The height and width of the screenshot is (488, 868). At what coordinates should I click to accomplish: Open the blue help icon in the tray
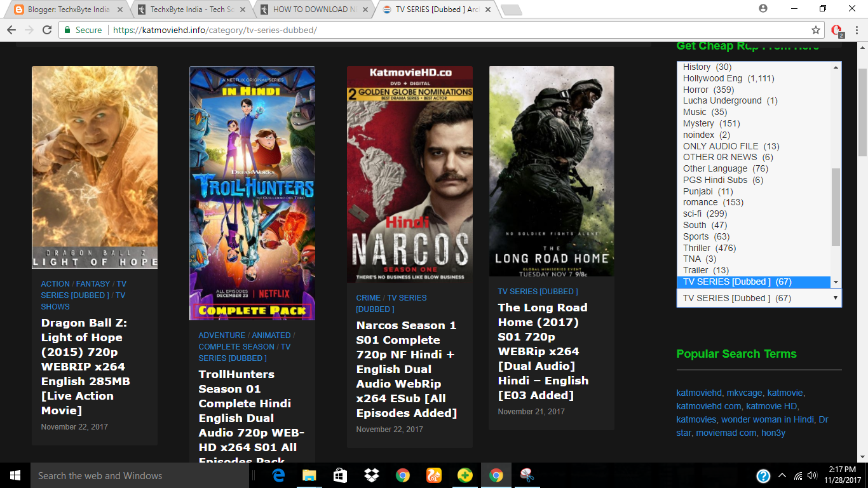[x=764, y=476]
